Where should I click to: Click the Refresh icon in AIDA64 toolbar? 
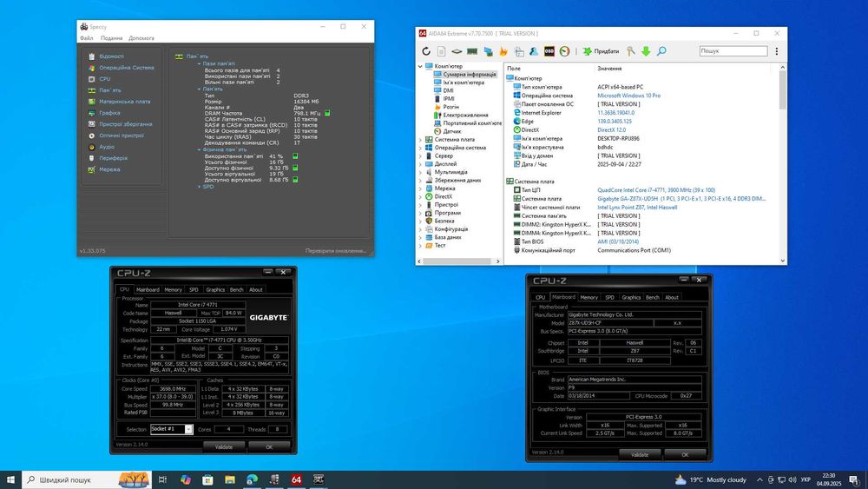pyautogui.click(x=426, y=51)
